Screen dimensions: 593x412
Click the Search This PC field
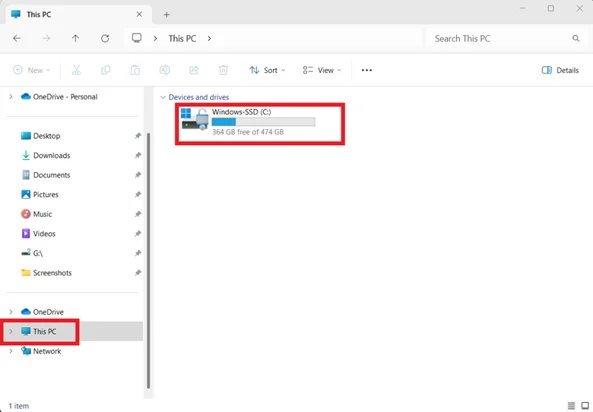506,38
